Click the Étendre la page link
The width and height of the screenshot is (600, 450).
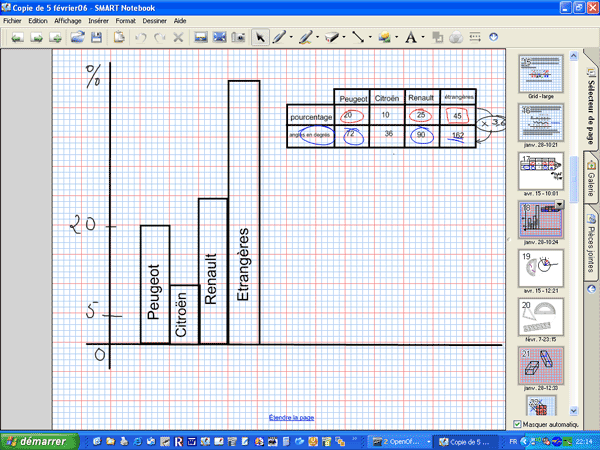pyautogui.click(x=291, y=417)
